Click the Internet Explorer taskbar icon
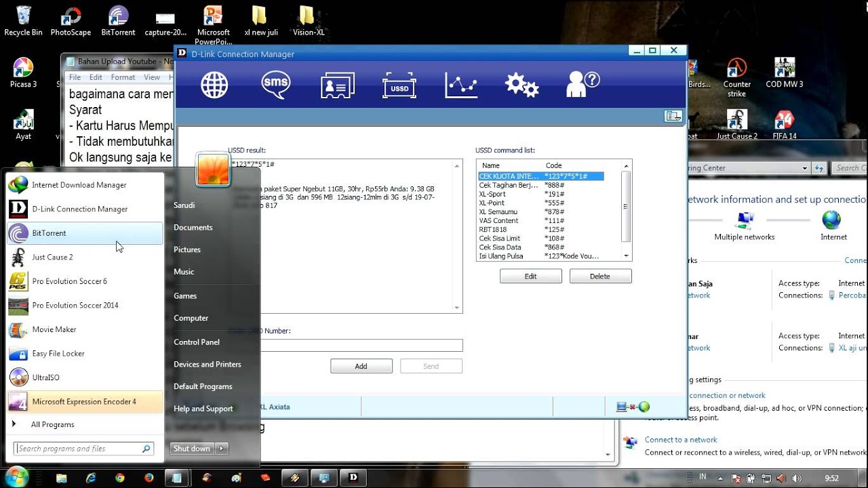This screenshot has width=868, height=488. point(91,478)
